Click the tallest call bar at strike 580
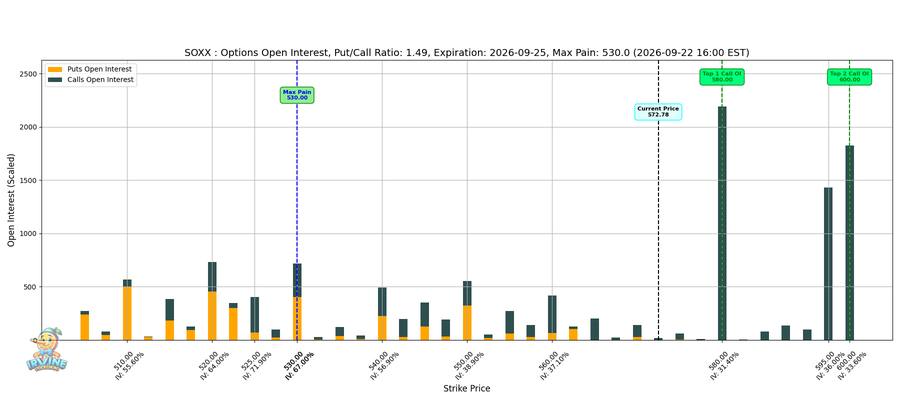 722,223
